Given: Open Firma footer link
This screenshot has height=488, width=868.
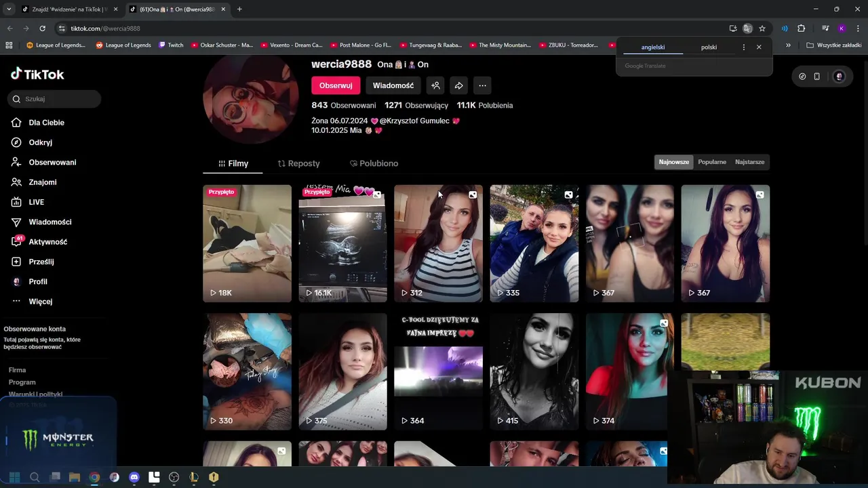Looking at the screenshot, I should tap(17, 370).
